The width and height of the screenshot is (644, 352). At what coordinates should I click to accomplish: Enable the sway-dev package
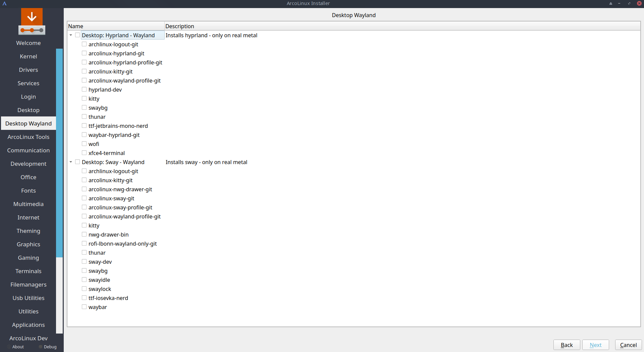tap(84, 262)
